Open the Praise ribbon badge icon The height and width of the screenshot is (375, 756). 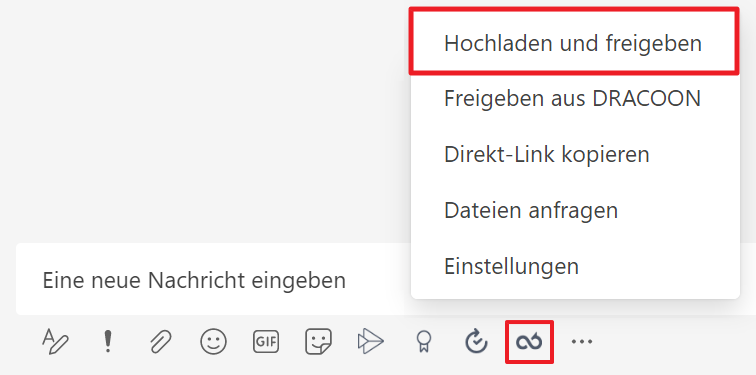[x=424, y=342]
